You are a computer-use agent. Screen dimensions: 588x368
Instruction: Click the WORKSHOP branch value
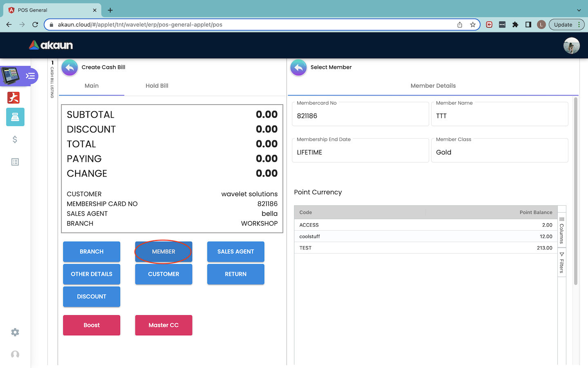259,223
